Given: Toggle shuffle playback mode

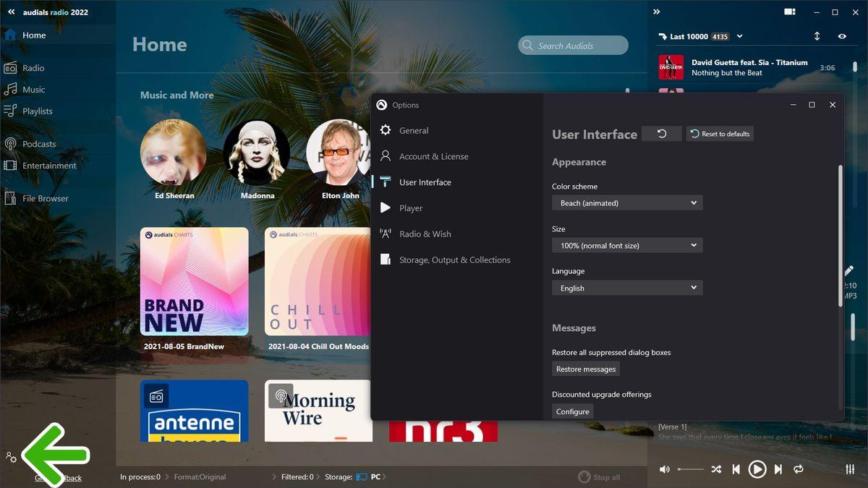Looking at the screenshot, I should tap(716, 469).
